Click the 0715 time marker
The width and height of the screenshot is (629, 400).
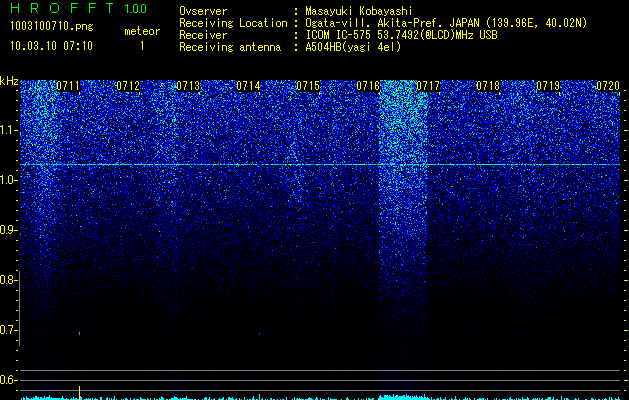click(308, 86)
